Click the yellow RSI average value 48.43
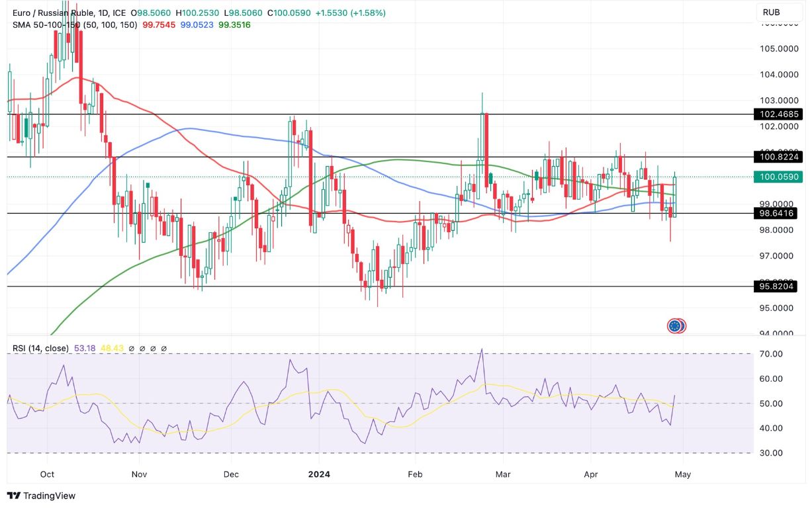 111,348
